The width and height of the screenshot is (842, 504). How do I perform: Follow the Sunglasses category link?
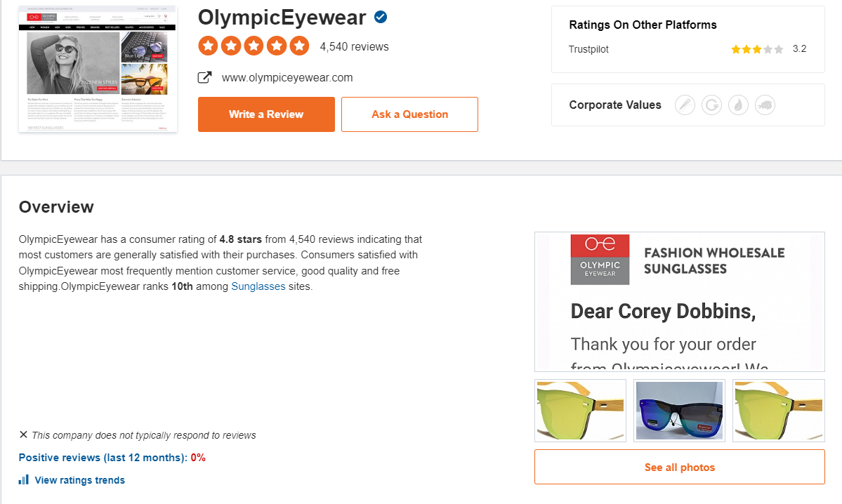click(x=258, y=286)
